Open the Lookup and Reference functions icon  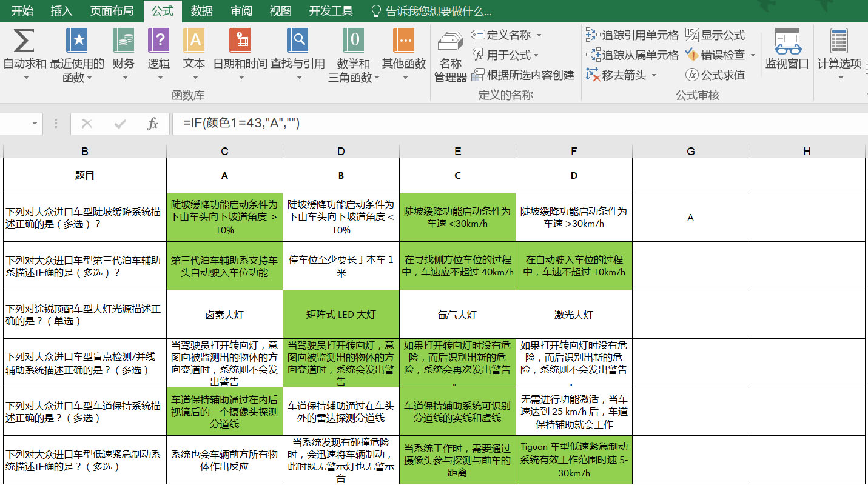point(297,41)
